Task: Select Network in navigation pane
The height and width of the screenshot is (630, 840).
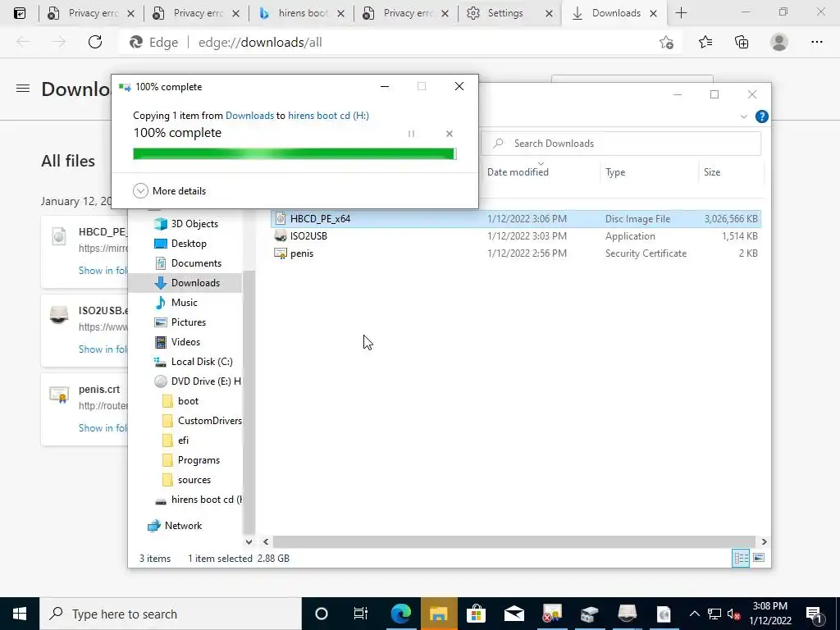Action: click(x=176, y=526)
